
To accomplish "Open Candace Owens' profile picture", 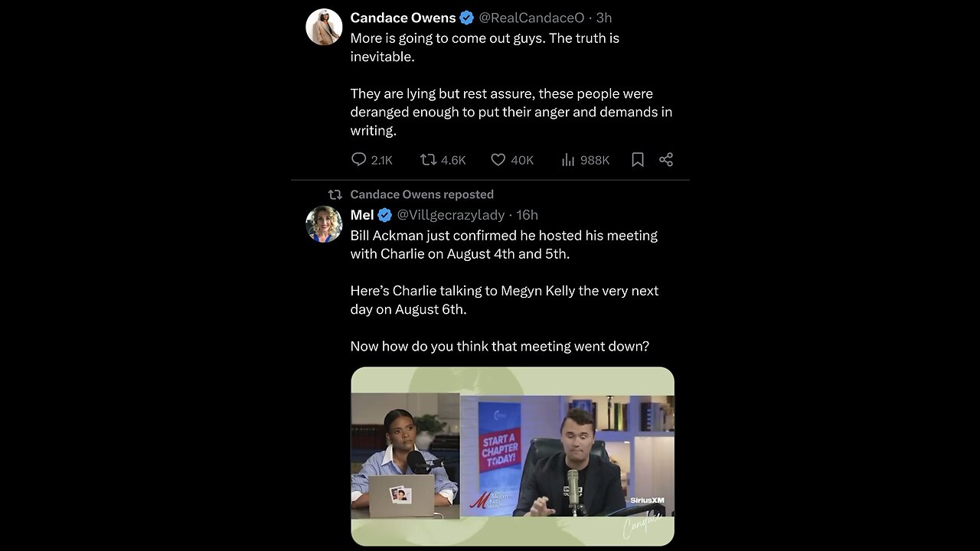I will [324, 28].
